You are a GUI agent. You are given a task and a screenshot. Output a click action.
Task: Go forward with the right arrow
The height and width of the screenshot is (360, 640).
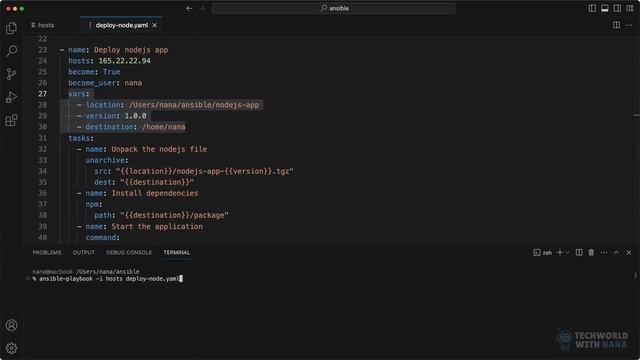point(202,8)
